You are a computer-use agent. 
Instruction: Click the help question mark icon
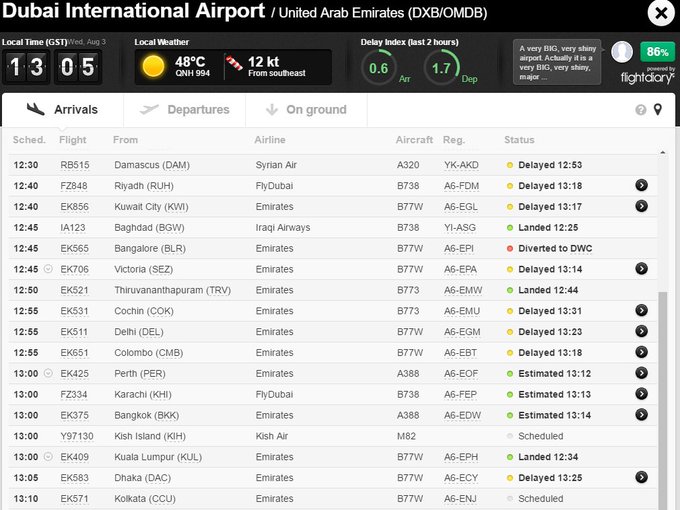[641, 110]
